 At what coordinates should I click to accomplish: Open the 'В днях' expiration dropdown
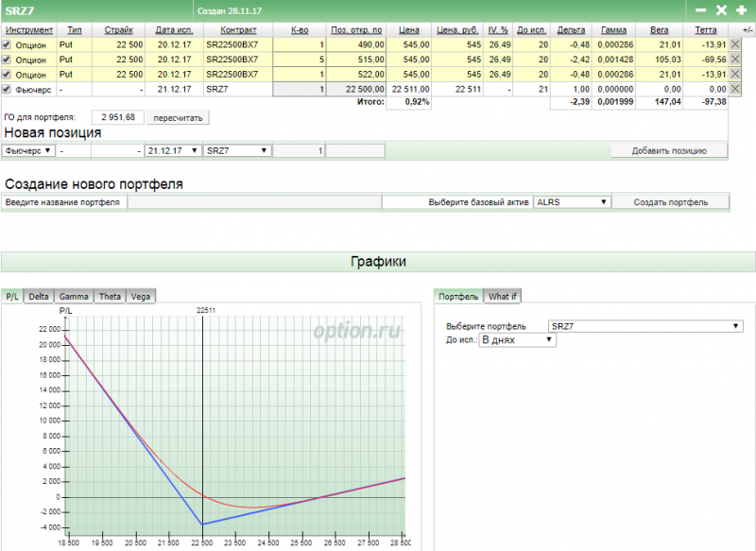tap(518, 340)
